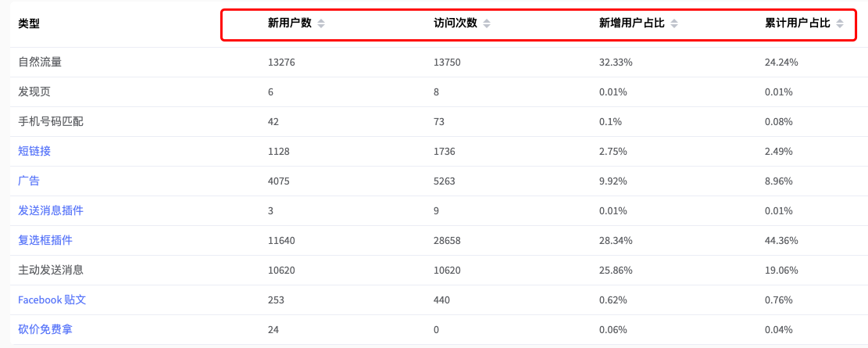Click the value 5263 in 广告 row

445,181
